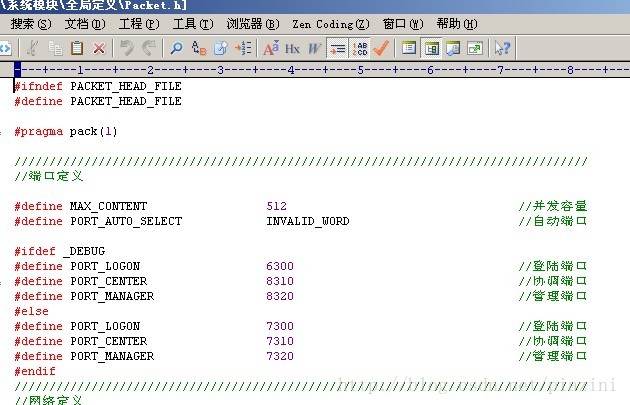Toggle the auto indent icon
The height and width of the screenshot is (405, 630).
click(338, 49)
